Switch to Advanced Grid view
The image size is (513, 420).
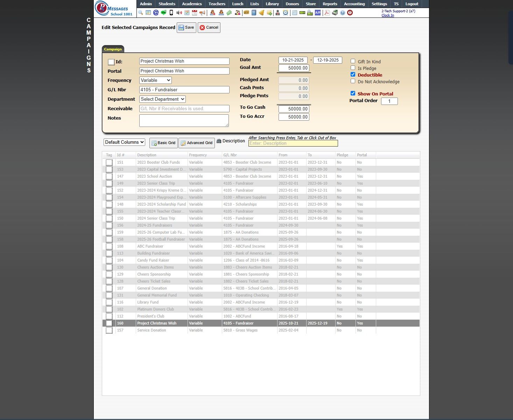(x=197, y=143)
